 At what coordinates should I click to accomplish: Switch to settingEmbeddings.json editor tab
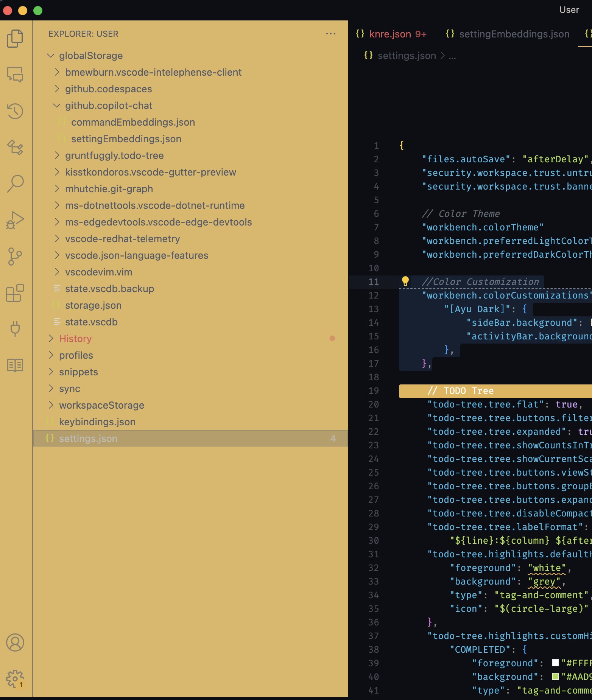508,34
